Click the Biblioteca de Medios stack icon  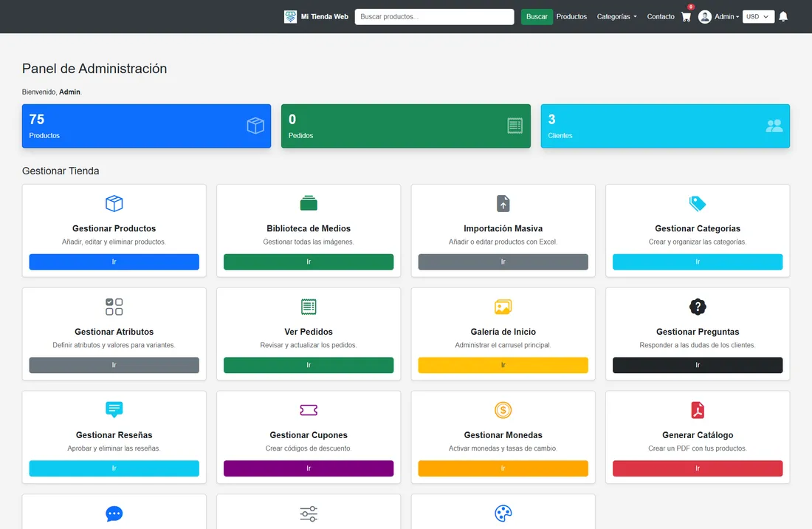(x=309, y=203)
